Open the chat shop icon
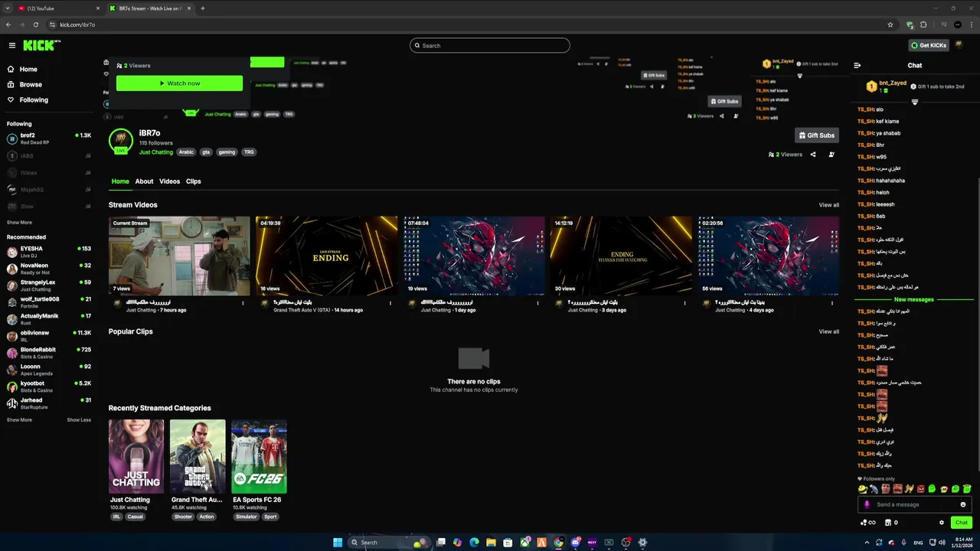This screenshot has height=551, width=980. 888,523
